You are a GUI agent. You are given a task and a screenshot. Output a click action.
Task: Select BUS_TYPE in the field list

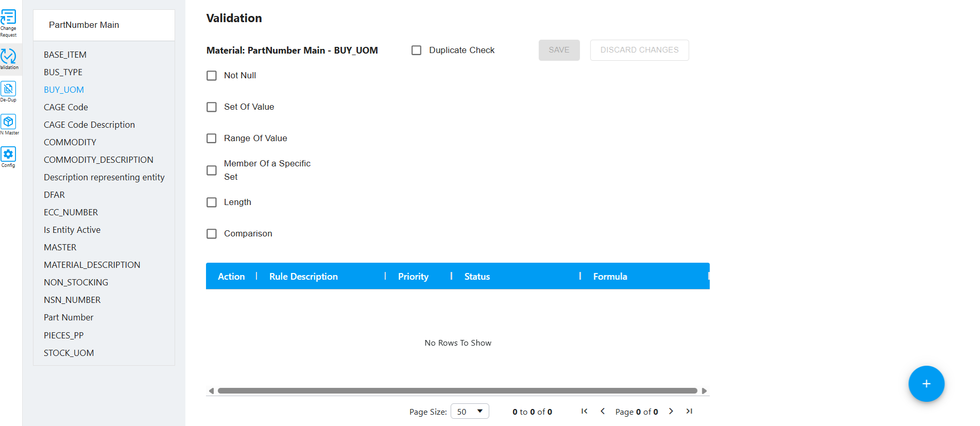click(x=63, y=72)
